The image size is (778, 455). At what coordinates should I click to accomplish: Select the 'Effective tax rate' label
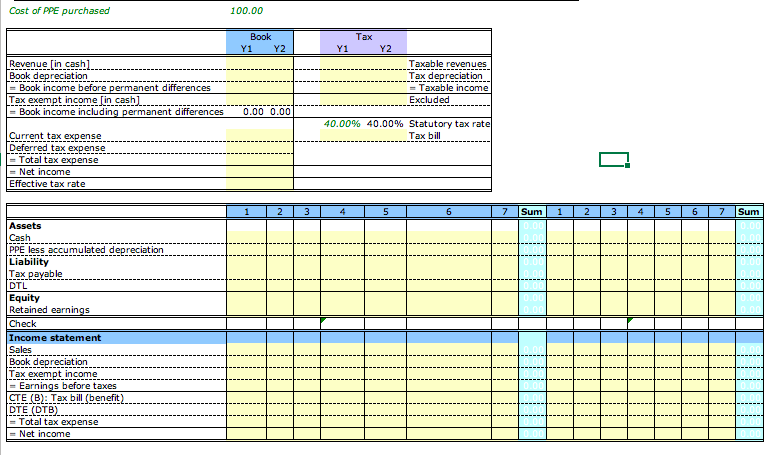[x=47, y=184]
